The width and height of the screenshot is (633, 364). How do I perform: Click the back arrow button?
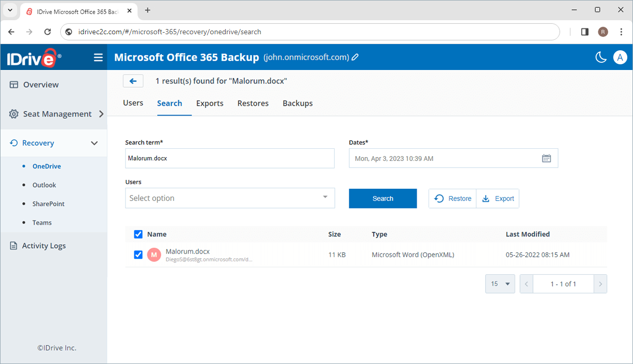tap(133, 81)
